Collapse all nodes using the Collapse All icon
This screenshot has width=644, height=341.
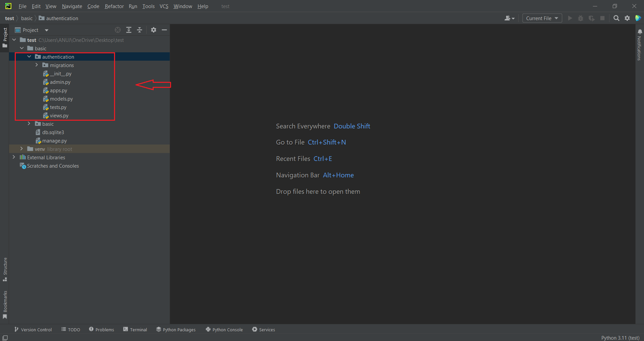pyautogui.click(x=140, y=30)
